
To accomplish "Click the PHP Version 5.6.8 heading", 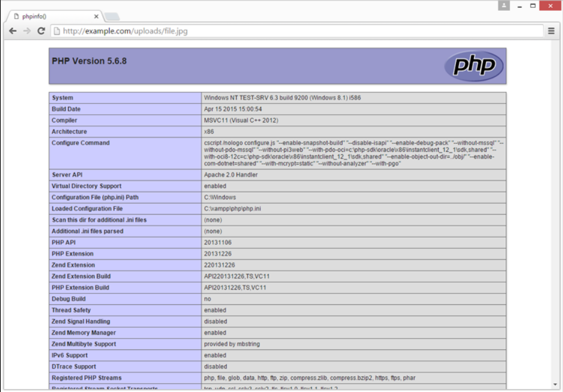I will coord(89,61).
